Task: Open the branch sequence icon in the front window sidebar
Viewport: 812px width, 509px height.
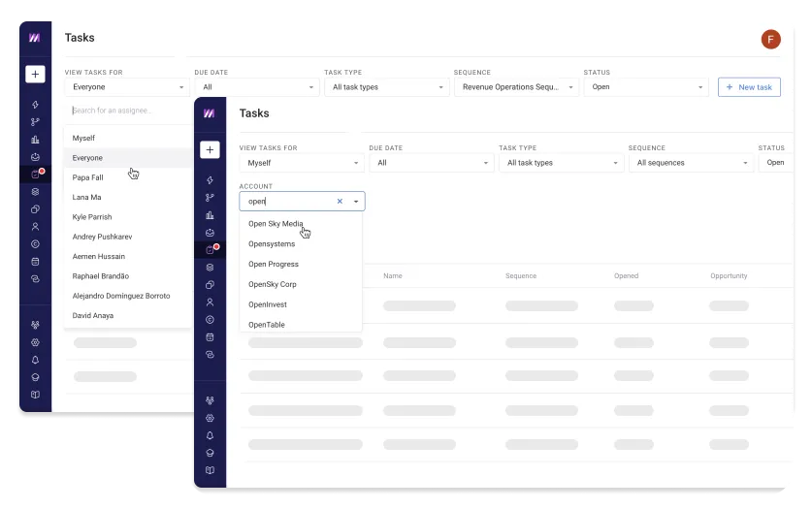Action: [x=210, y=198]
